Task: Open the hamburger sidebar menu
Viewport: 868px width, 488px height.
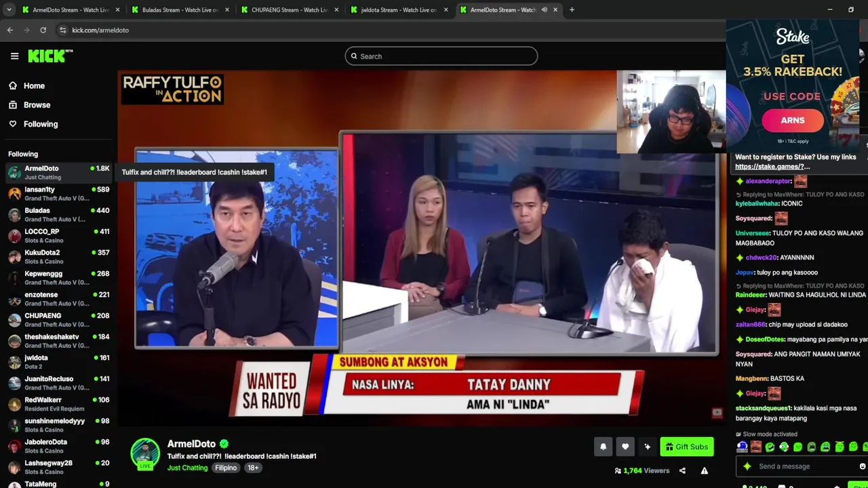Action: [x=14, y=56]
